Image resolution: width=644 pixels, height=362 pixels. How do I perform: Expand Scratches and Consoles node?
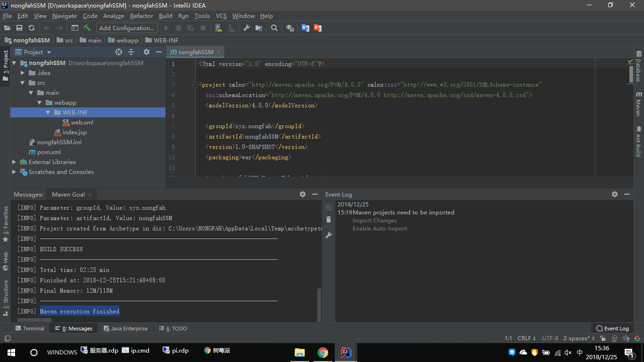[x=14, y=172]
